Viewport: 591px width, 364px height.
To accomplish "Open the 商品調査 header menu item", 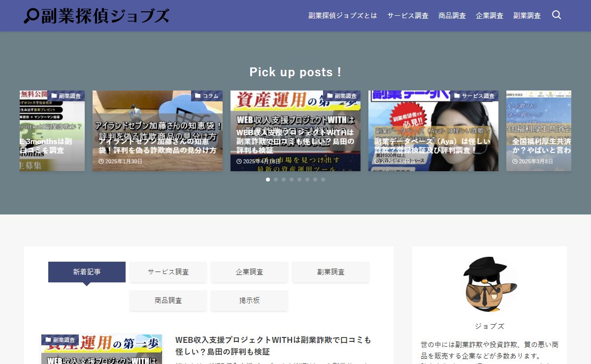I will (452, 16).
